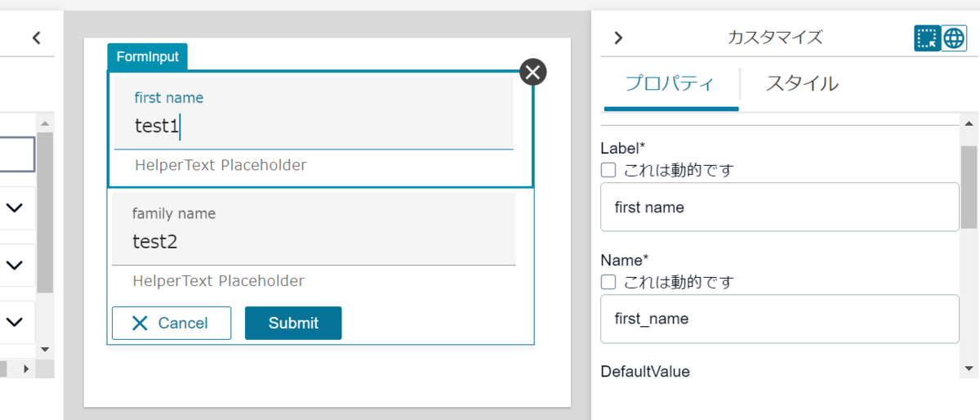Click the first name field with test1
This screenshot has height=420, width=980.
tap(314, 126)
